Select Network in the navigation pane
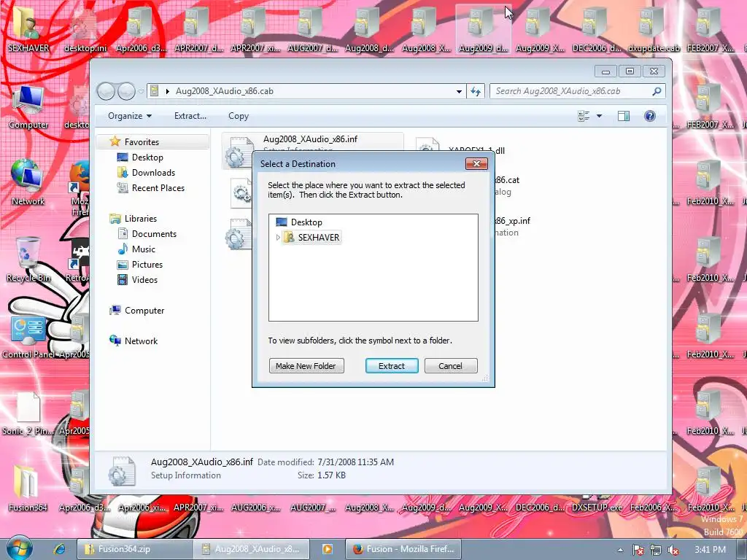 (x=141, y=341)
